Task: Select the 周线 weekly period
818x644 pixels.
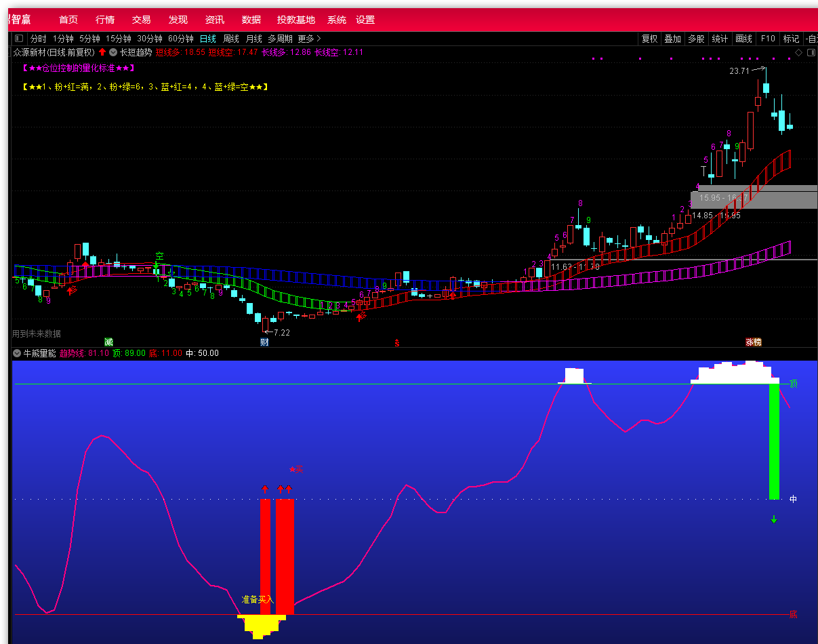Action: click(231, 39)
